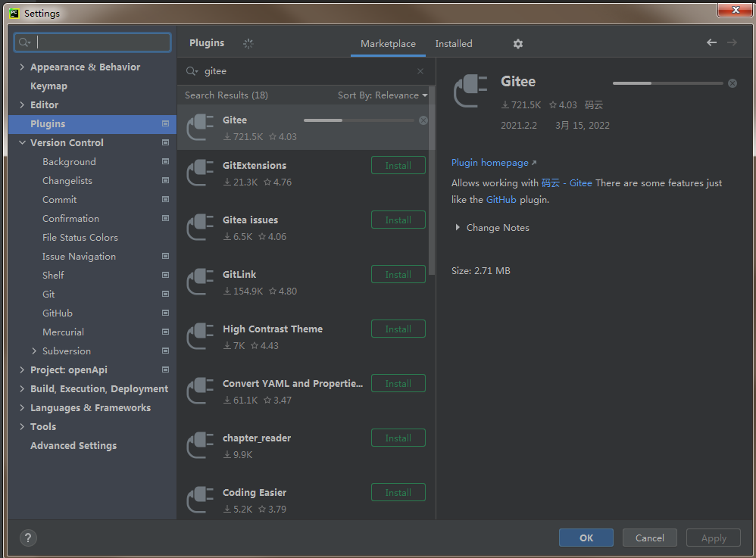
Task: Expand the Tools section
Action: coord(22,426)
